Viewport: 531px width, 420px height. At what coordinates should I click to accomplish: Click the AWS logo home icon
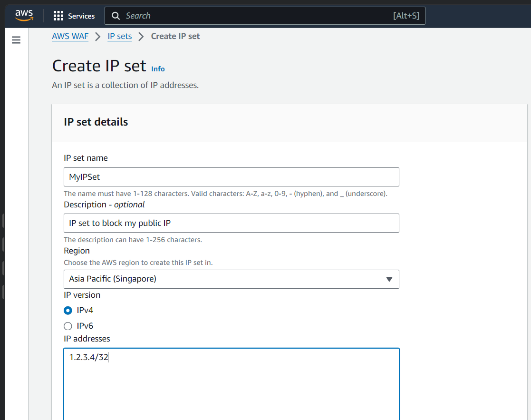pos(24,15)
